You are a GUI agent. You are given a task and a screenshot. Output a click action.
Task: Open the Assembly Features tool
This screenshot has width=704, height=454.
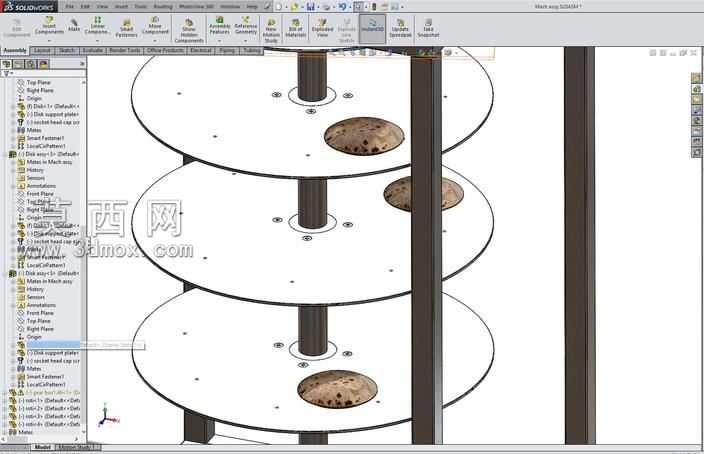coord(220,26)
